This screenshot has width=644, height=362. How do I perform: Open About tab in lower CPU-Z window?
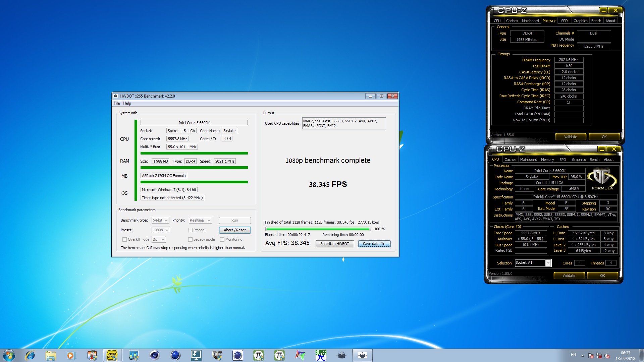tap(609, 160)
